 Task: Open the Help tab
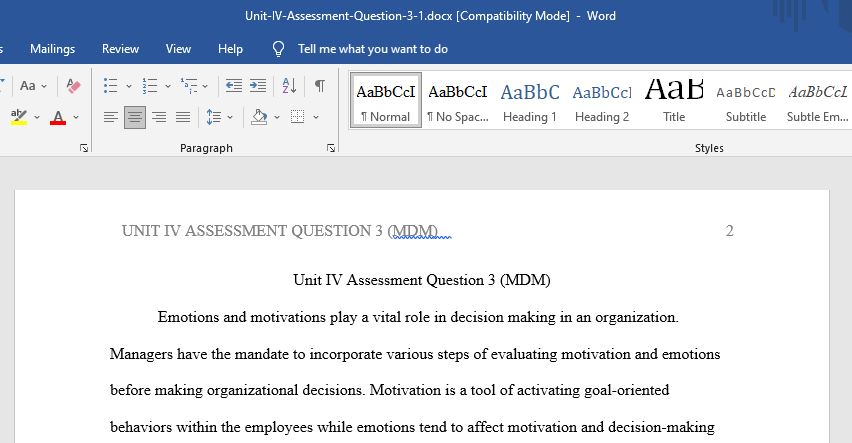click(230, 49)
